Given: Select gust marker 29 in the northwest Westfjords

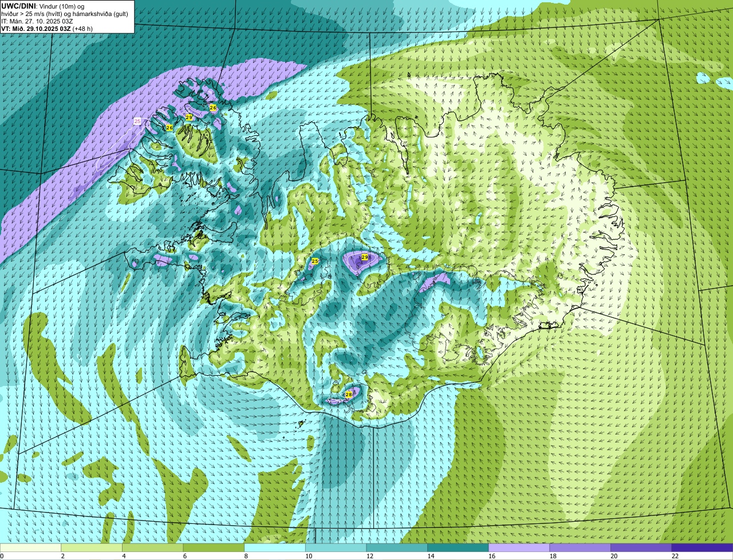Looking at the screenshot, I should tap(189, 117).
